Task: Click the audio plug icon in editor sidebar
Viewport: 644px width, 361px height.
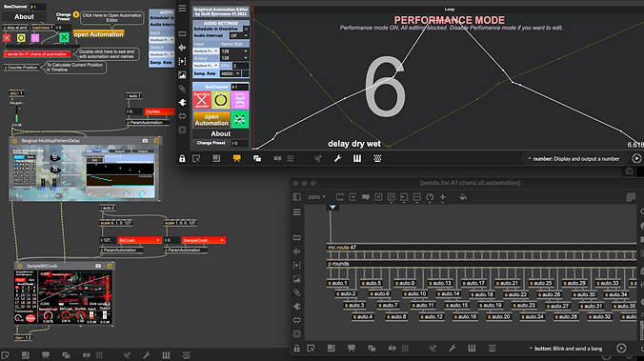Action: point(182,102)
